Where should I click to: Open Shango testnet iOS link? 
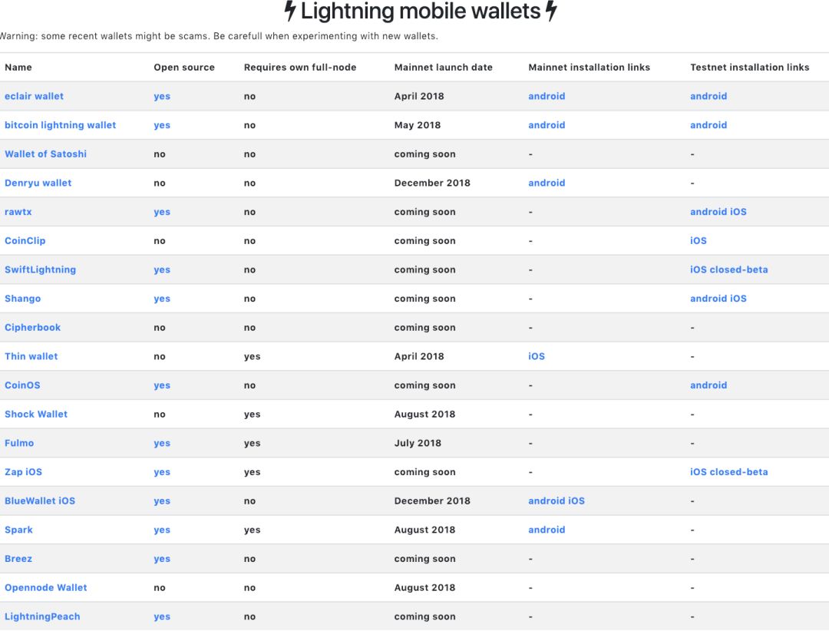click(x=738, y=299)
